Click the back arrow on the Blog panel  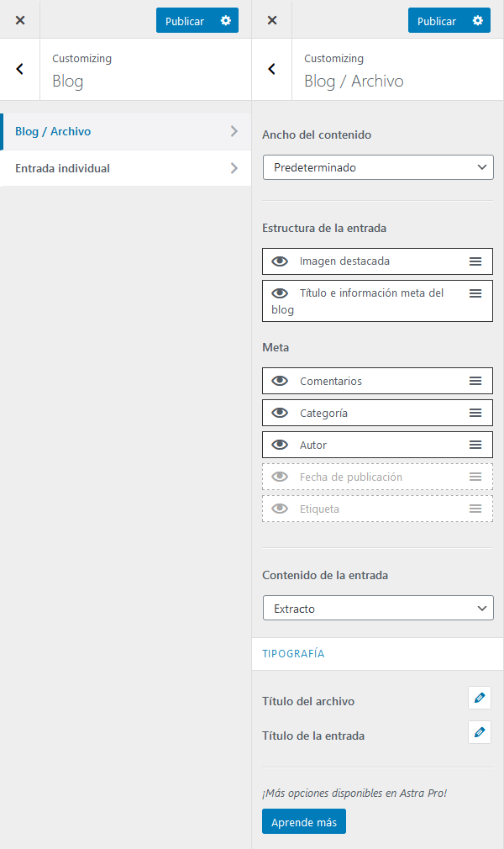coord(19,69)
